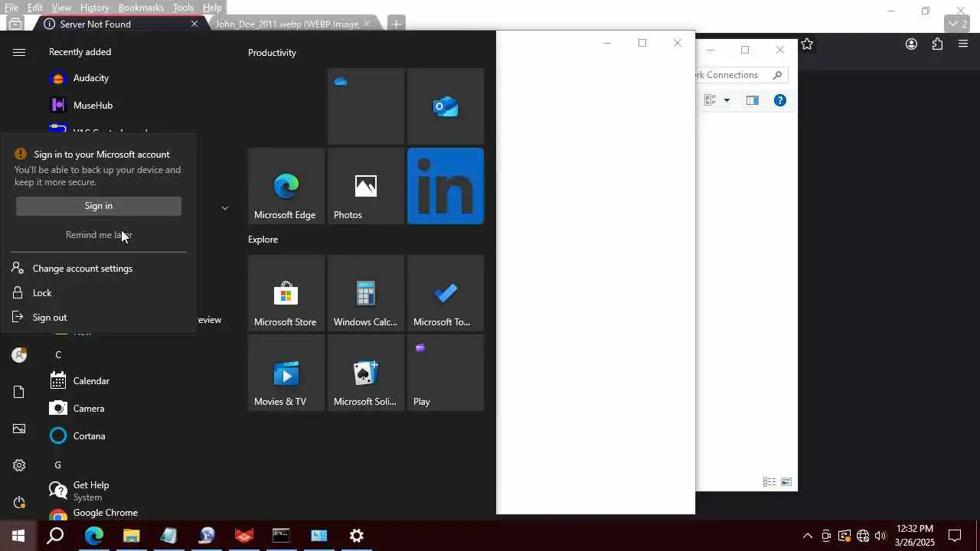
Task: Open the Firefox History menu
Action: [x=94, y=8]
